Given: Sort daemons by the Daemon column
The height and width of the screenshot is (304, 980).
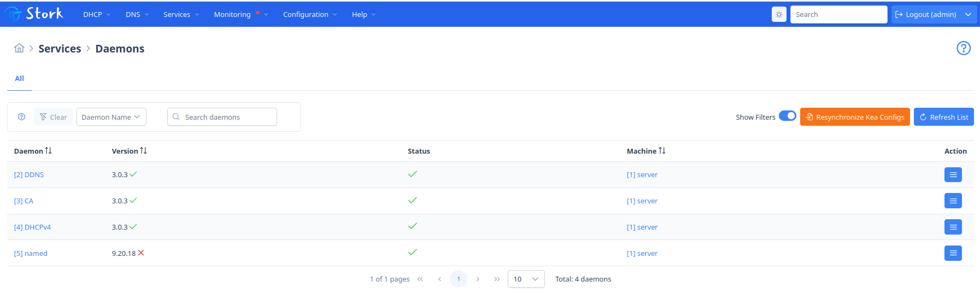Looking at the screenshot, I should (33, 151).
